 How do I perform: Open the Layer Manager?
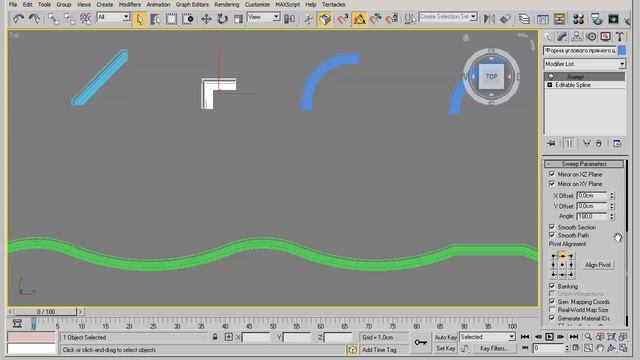[x=524, y=19]
